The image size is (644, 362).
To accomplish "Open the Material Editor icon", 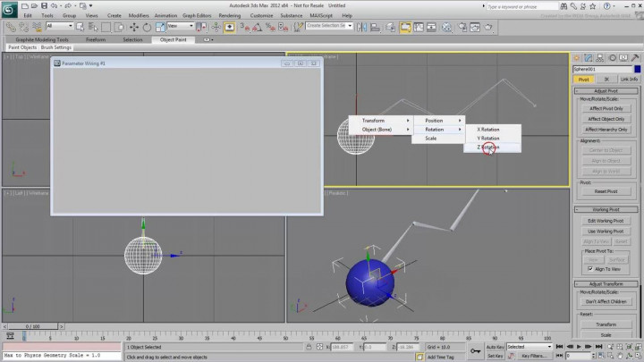I will (x=446, y=27).
